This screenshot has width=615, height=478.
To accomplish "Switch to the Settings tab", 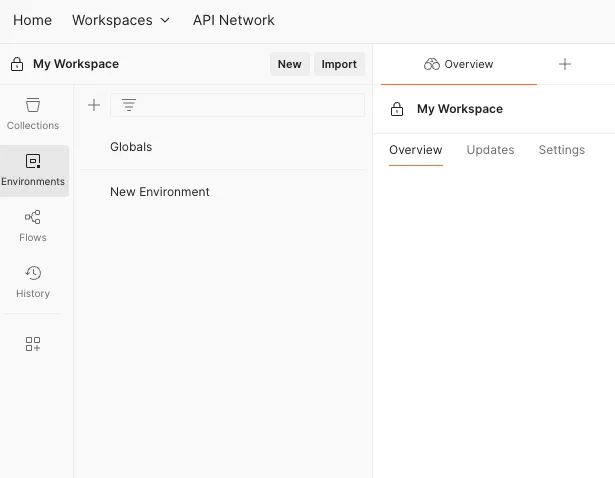I will 561,150.
